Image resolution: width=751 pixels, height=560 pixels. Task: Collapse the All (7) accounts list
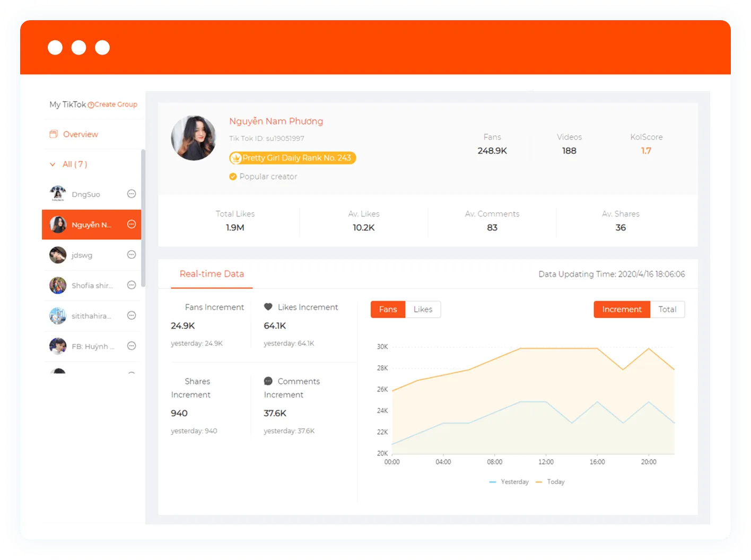click(x=53, y=164)
